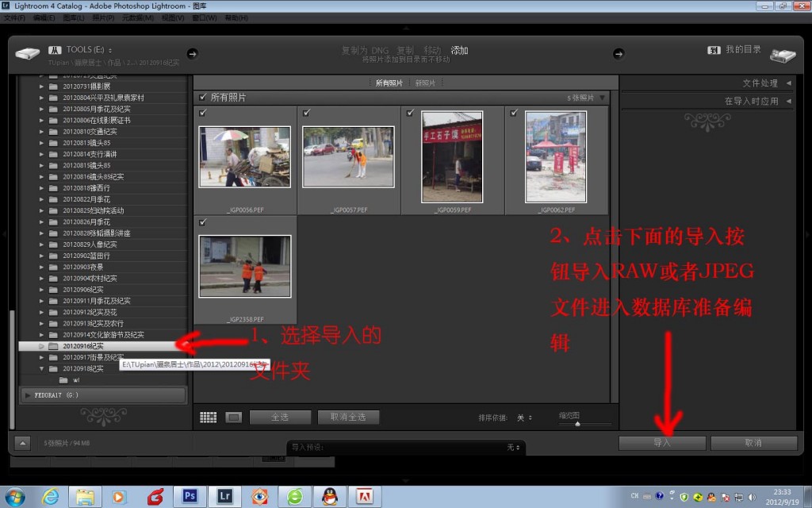This screenshot has height=508, width=812.
Task: Expand the FEDORA17 (G:) volume
Action: (28, 395)
